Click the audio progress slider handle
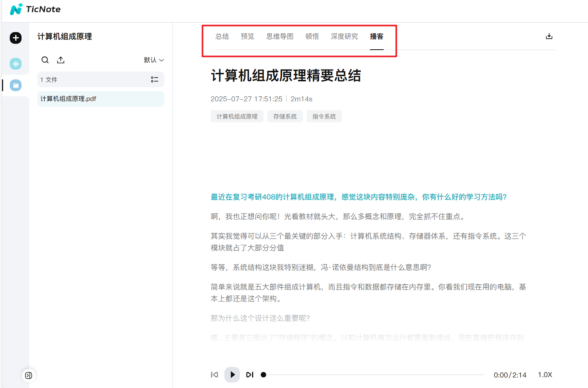 coord(263,375)
